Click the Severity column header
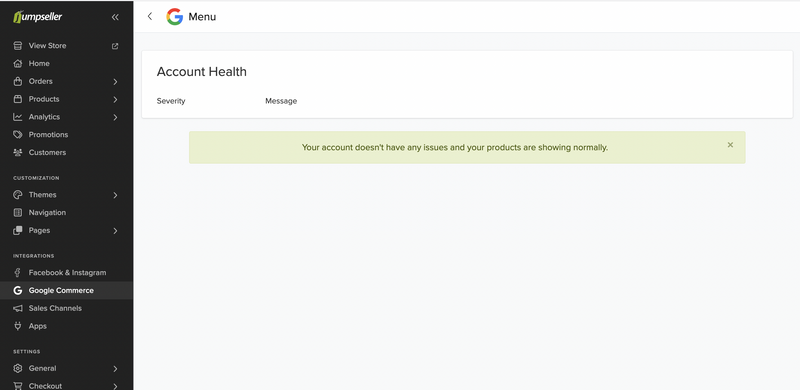Viewport: 800px width, 390px height. pos(171,101)
